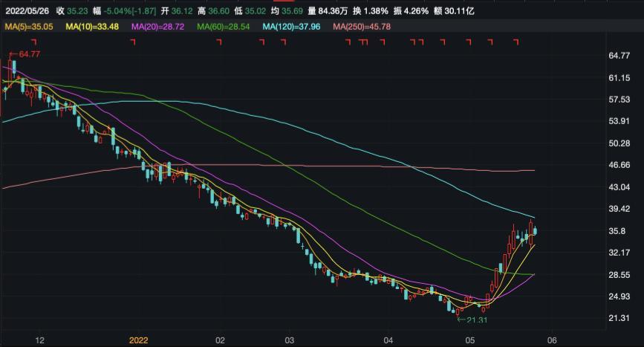Select the purple MA(20)=28.72 label

(158, 27)
